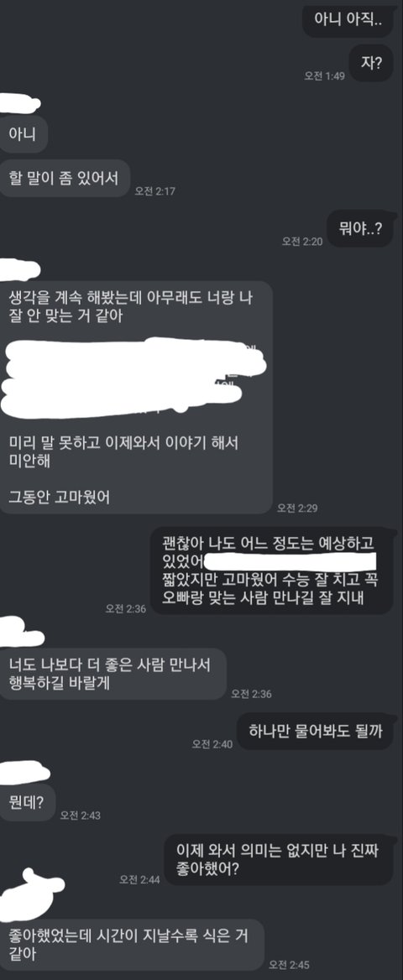Select the '좋아했었는데 시간이 지날수록' message
This screenshot has height=980, width=403.
(132, 944)
